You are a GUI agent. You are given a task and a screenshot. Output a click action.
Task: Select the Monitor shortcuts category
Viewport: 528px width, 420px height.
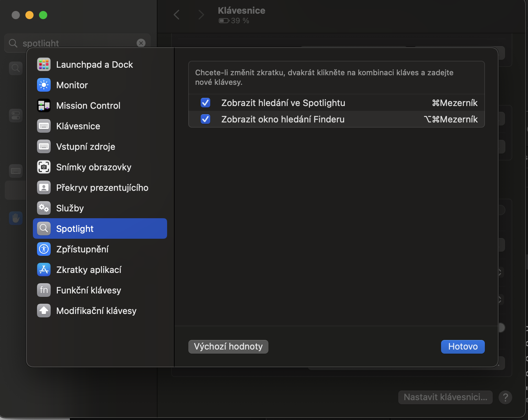(100, 85)
